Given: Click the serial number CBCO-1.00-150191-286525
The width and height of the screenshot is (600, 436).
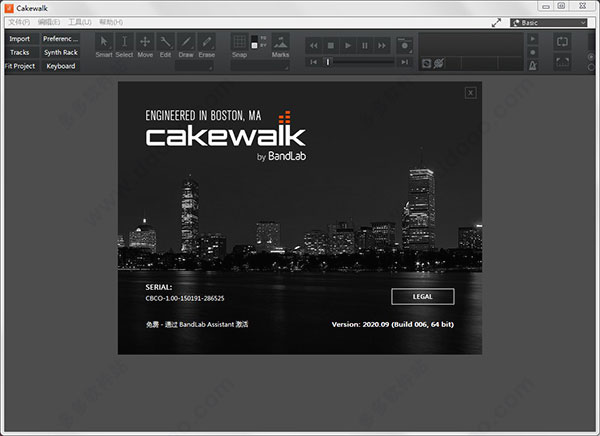Looking at the screenshot, I should pos(185,298).
